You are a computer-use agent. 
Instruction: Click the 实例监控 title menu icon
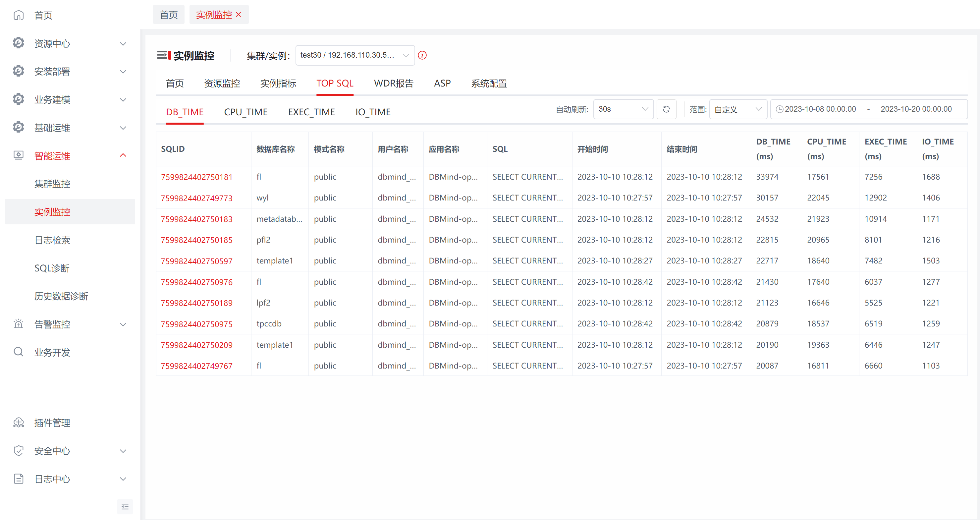coord(164,56)
